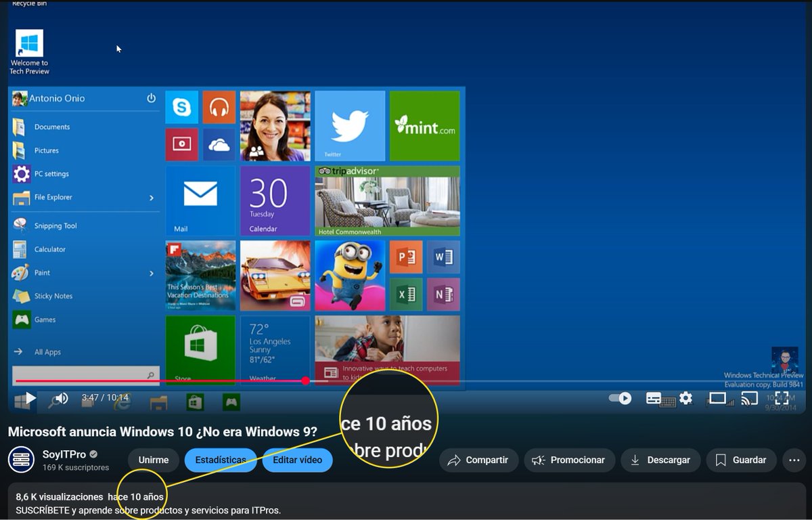Click the 3:47 / 10:14 time display
Image resolution: width=812 pixels, height=520 pixels.
pyautogui.click(x=105, y=398)
